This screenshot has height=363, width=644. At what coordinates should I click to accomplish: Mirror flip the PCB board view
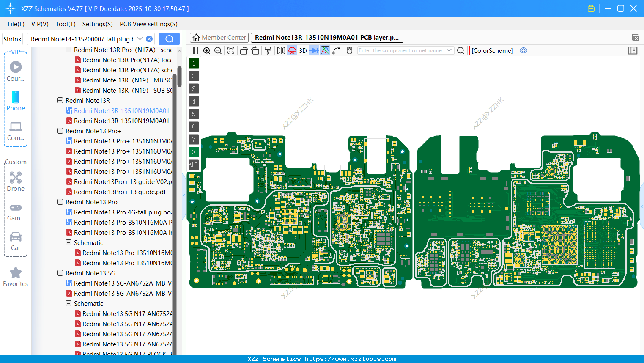click(281, 50)
